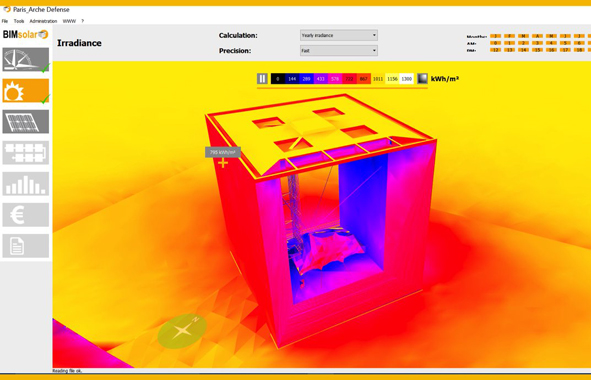This screenshot has width=591, height=380.
Task: Toggle the PM hour 12 button
Action: coord(496,50)
